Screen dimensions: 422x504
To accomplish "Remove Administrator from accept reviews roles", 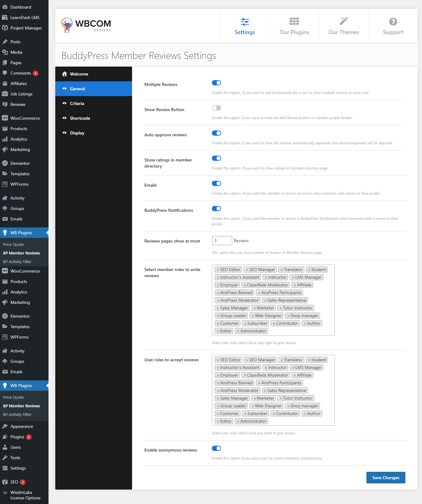I will point(238,421).
